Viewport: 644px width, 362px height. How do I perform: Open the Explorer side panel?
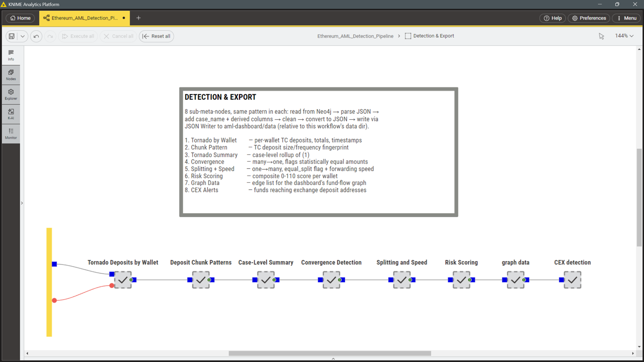11,94
